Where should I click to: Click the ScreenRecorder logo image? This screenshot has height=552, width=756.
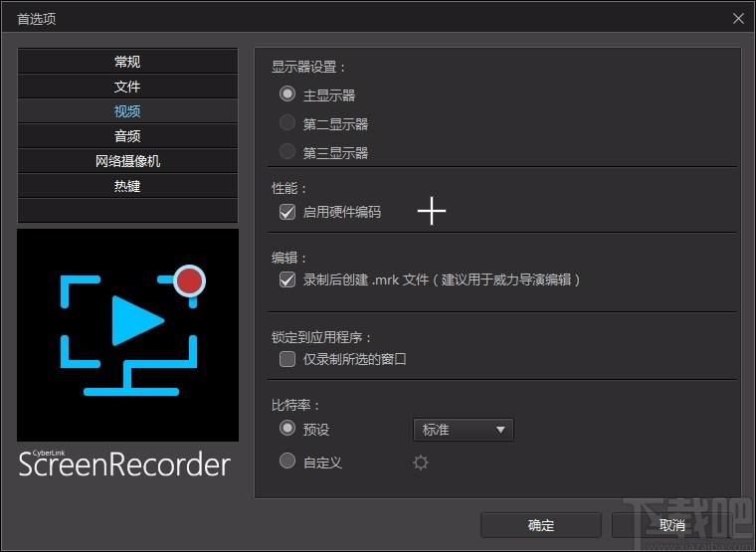coord(127,334)
